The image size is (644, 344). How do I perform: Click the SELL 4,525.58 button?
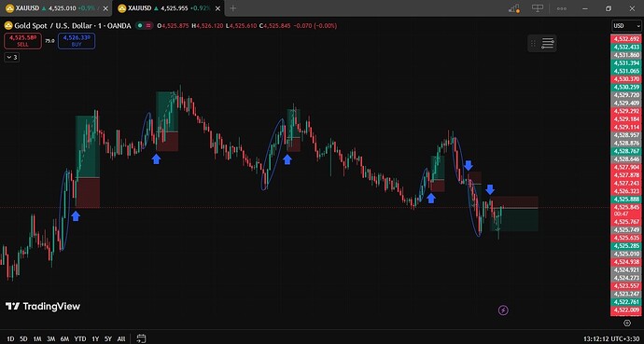point(23,41)
